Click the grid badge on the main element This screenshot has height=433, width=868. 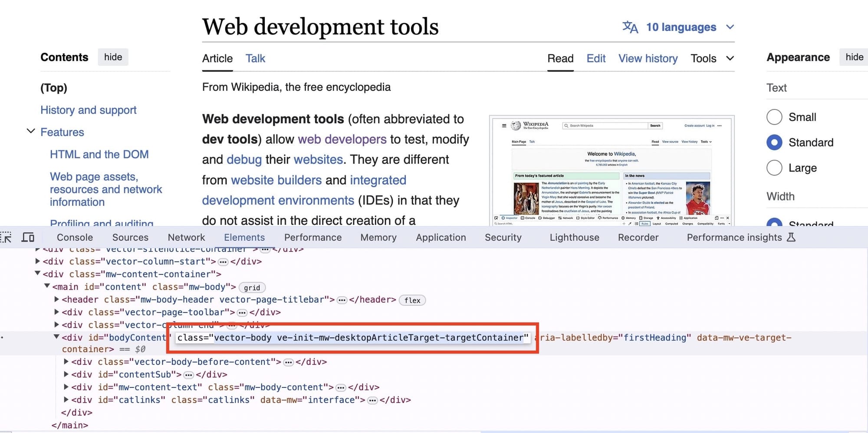click(x=252, y=288)
